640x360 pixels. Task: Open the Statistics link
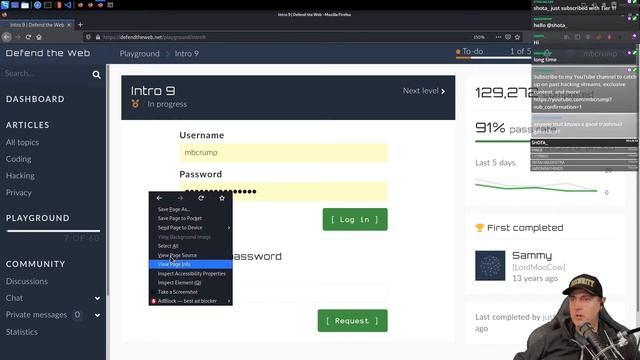(x=22, y=332)
